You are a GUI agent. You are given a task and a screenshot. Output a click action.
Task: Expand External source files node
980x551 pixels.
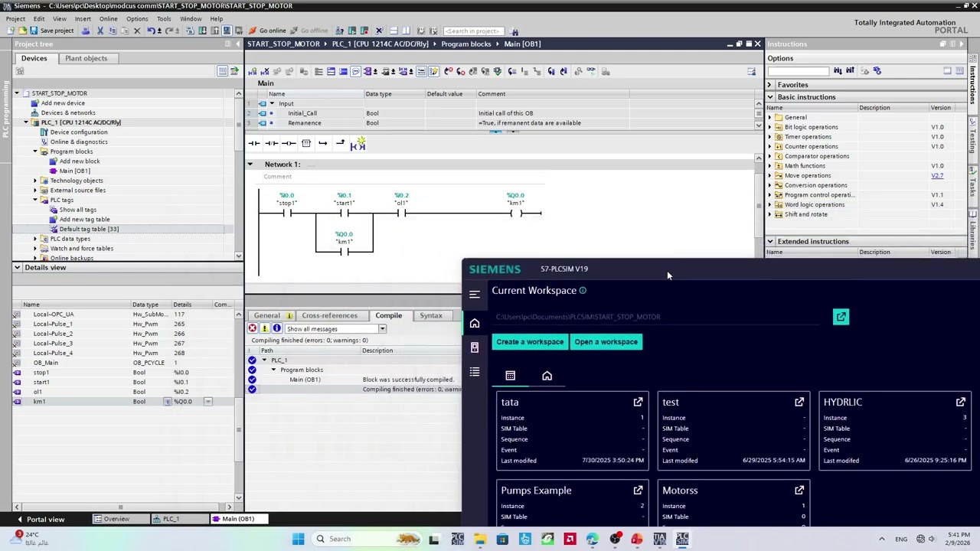click(x=34, y=191)
